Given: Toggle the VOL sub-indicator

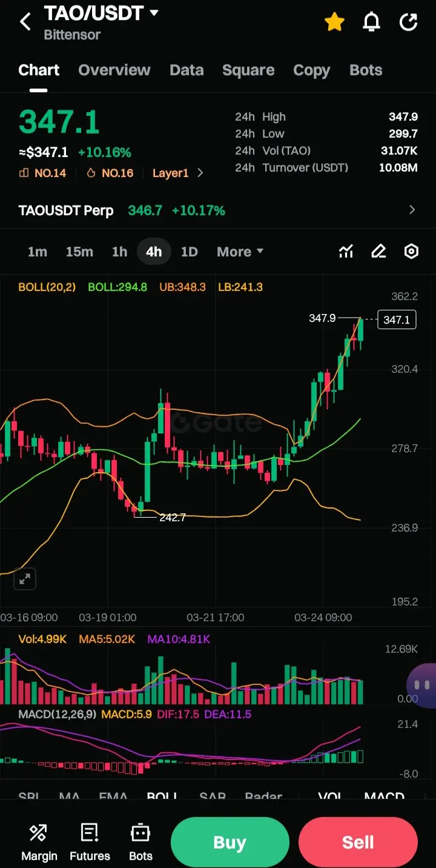Looking at the screenshot, I should (x=331, y=796).
